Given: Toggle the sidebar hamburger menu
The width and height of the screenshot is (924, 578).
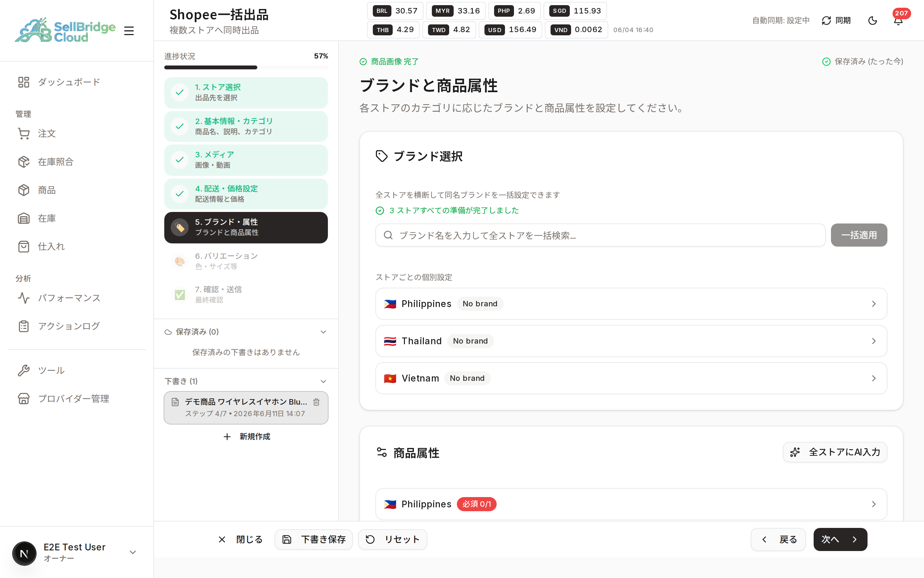Looking at the screenshot, I should [x=129, y=31].
